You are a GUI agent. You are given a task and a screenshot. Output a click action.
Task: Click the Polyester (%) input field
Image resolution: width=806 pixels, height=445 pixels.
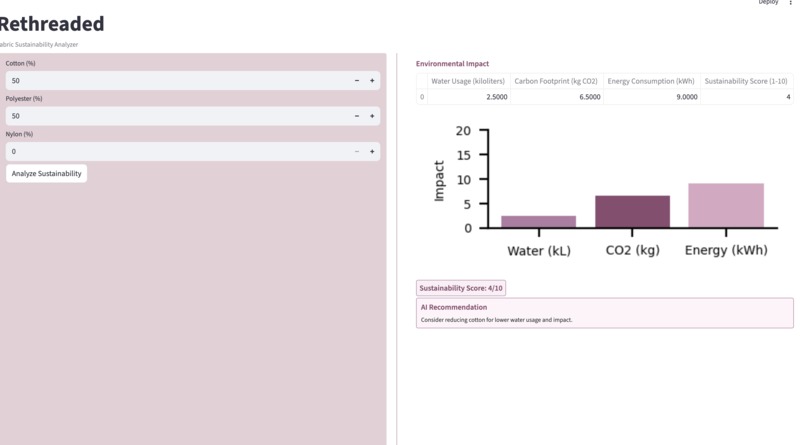[177, 116]
